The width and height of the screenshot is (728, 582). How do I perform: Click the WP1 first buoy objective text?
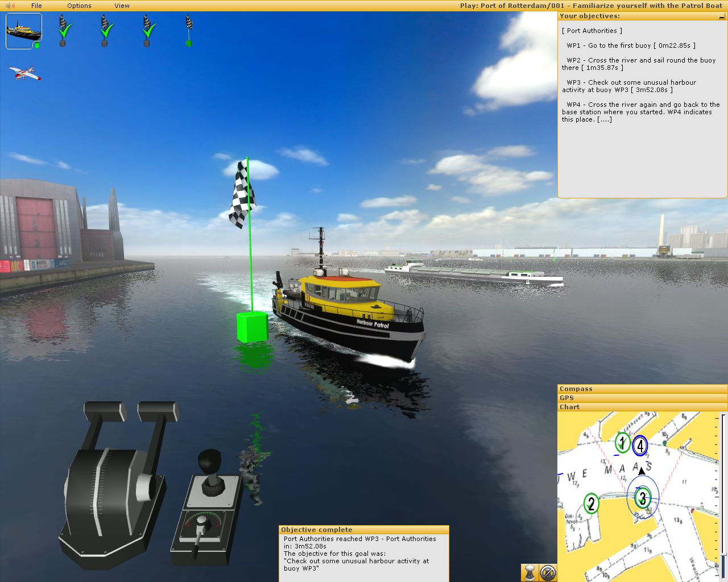coord(631,45)
